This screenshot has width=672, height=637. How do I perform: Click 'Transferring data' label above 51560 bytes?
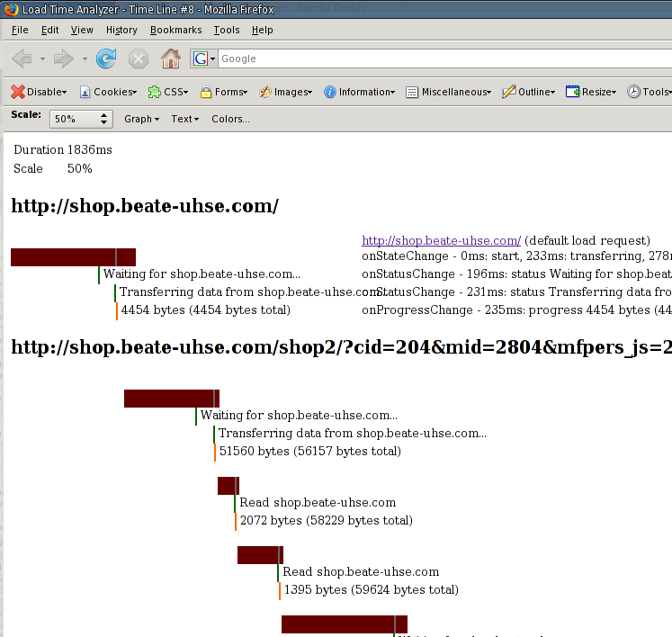click(x=353, y=434)
